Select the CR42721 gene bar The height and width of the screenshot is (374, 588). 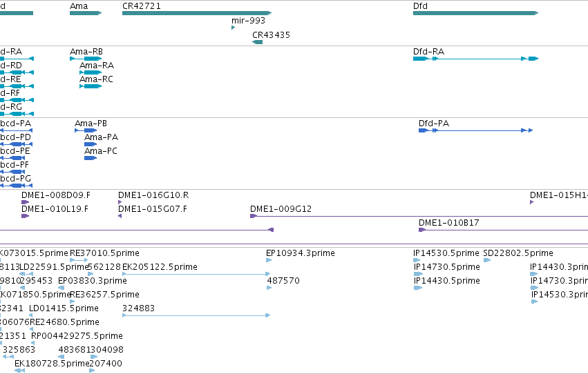pyautogui.click(x=197, y=13)
